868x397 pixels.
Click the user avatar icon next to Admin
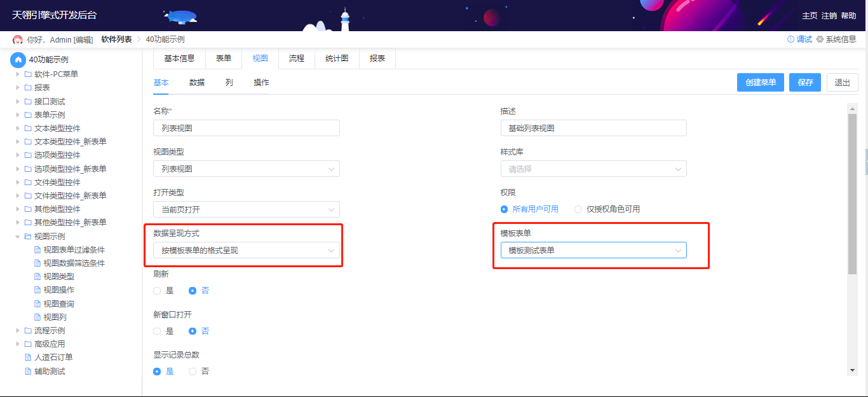point(18,39)
